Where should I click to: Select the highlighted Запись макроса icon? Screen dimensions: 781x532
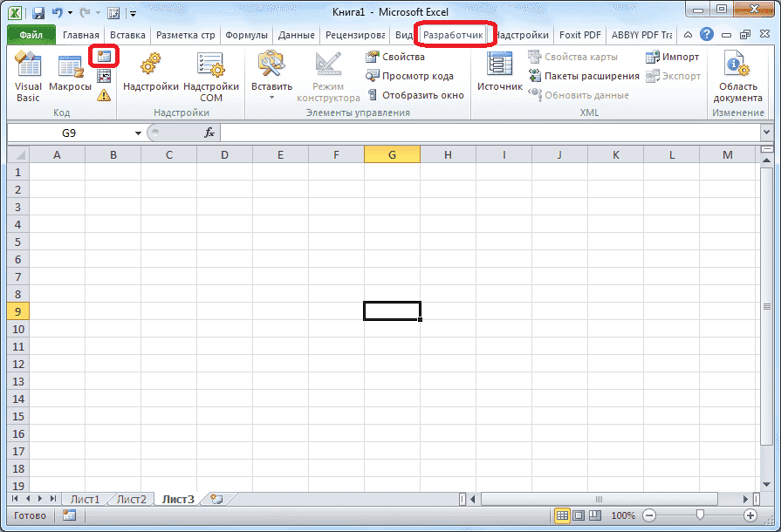[x=105, y=56]
